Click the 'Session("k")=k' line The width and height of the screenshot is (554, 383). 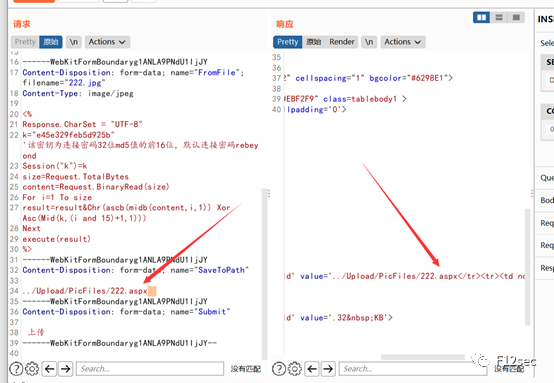click(55, 166)
